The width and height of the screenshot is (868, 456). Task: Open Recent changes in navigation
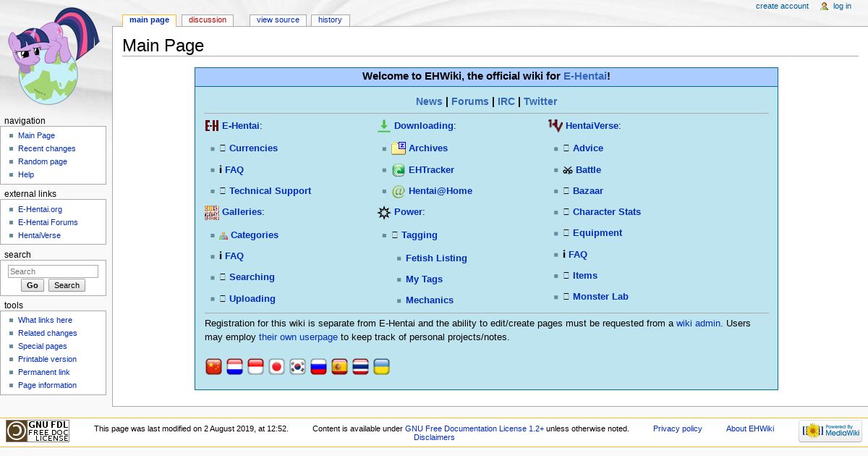pyautogui.click(x=46, y=148)
